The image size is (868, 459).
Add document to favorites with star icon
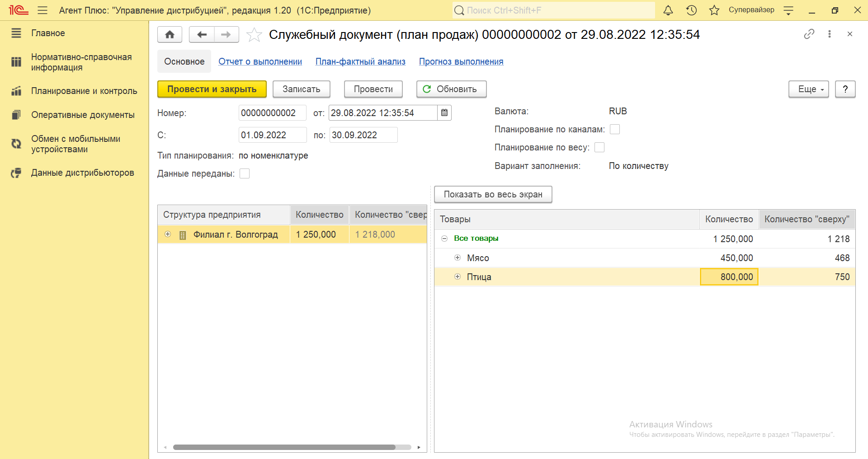click(x=254, y=35)
